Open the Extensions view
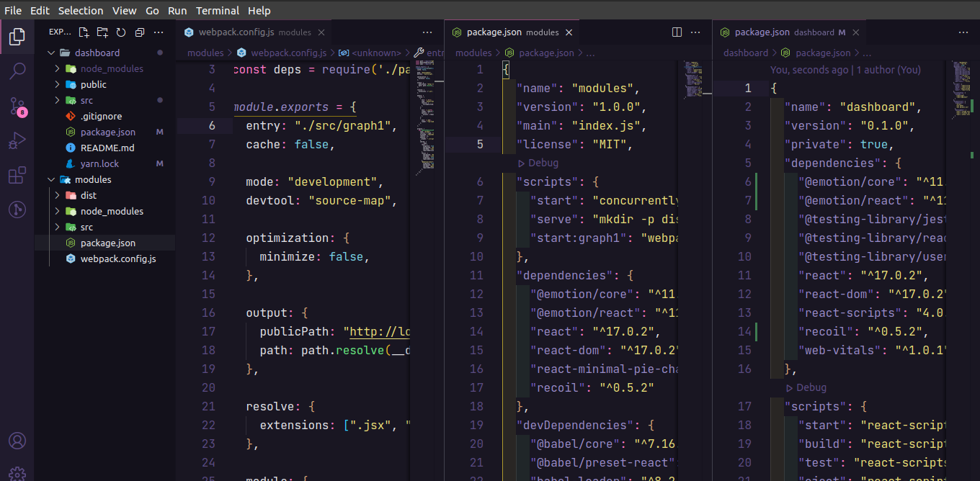 click(x=17, y=175)
